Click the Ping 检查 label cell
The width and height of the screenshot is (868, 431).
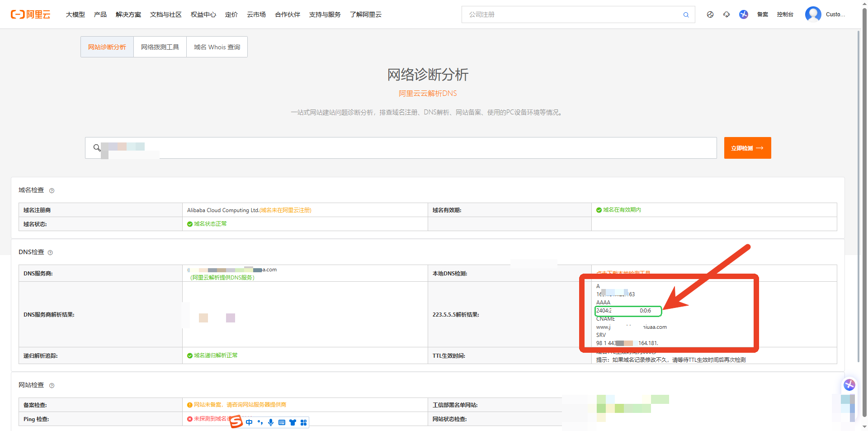(x=100, y=419)
